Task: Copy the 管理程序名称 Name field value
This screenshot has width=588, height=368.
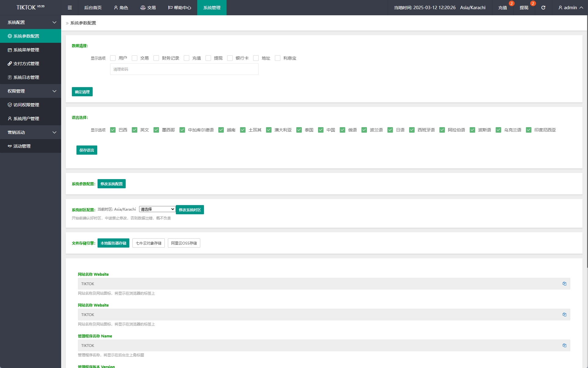Action: 564,345
